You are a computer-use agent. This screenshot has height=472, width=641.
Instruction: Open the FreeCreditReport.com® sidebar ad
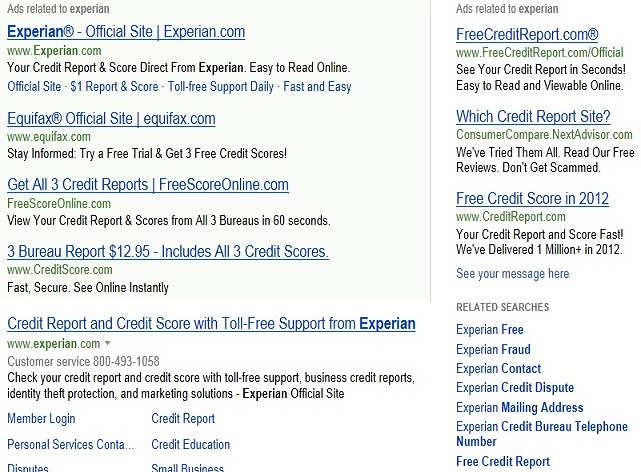527,34
